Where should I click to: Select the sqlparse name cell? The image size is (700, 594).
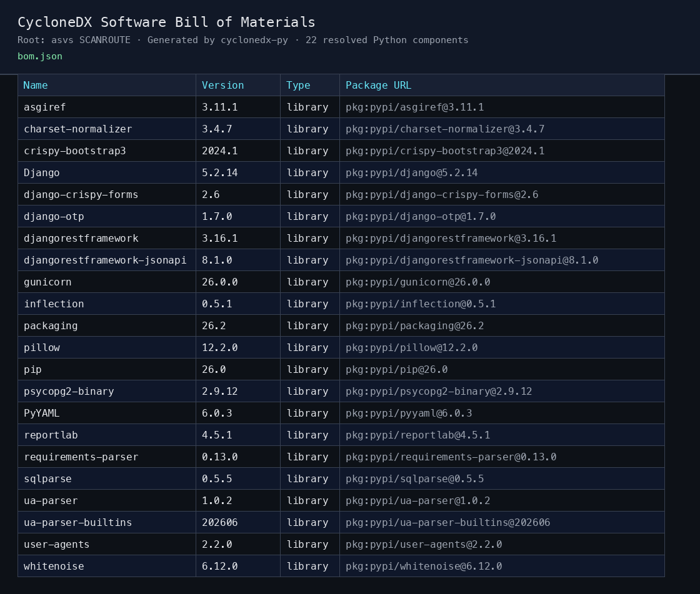(107, 479)
